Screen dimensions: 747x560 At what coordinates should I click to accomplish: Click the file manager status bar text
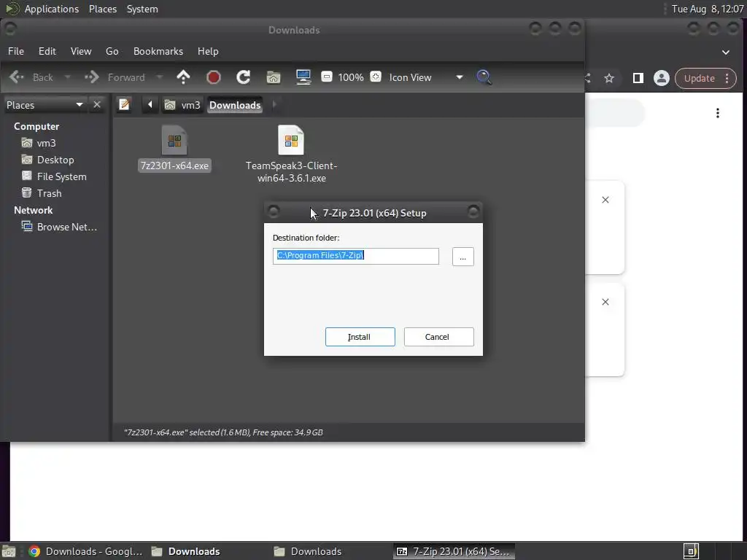coord(223,432)
